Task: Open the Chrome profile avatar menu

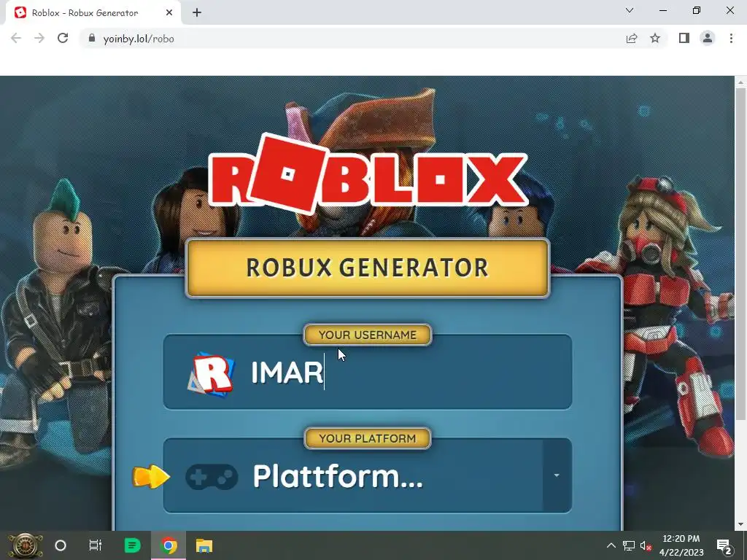Action: 708,38
